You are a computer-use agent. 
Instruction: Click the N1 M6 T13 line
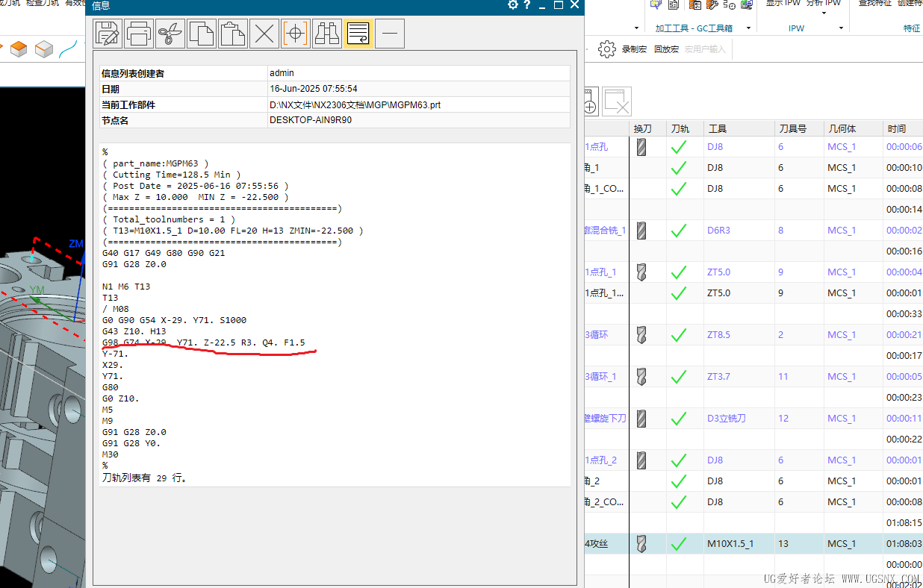point(125,287)
